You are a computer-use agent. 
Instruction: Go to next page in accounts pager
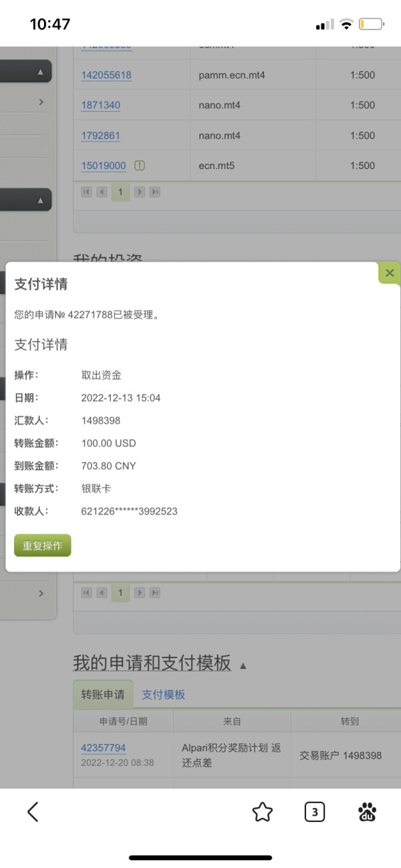(139, 192)
